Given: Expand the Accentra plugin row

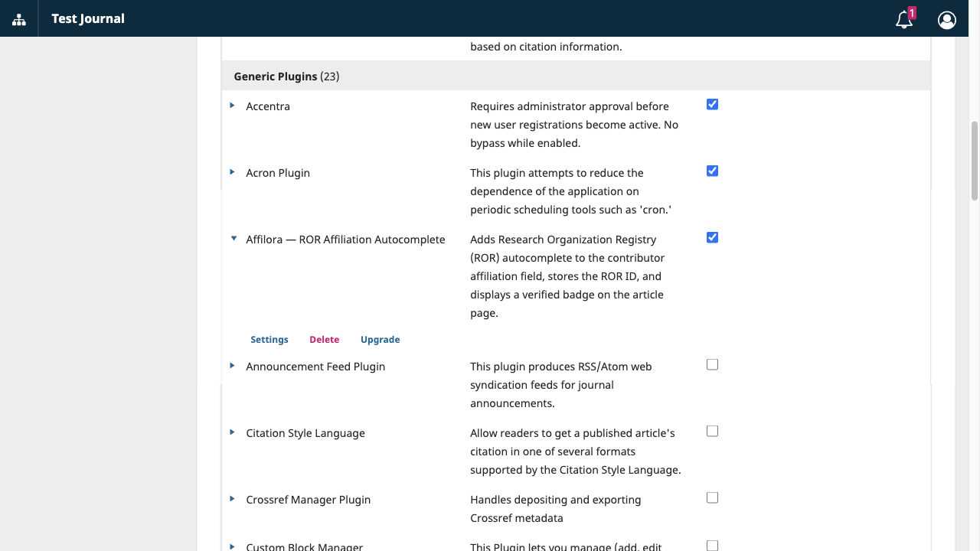Looking at the screenshot, I should [232, 106].
